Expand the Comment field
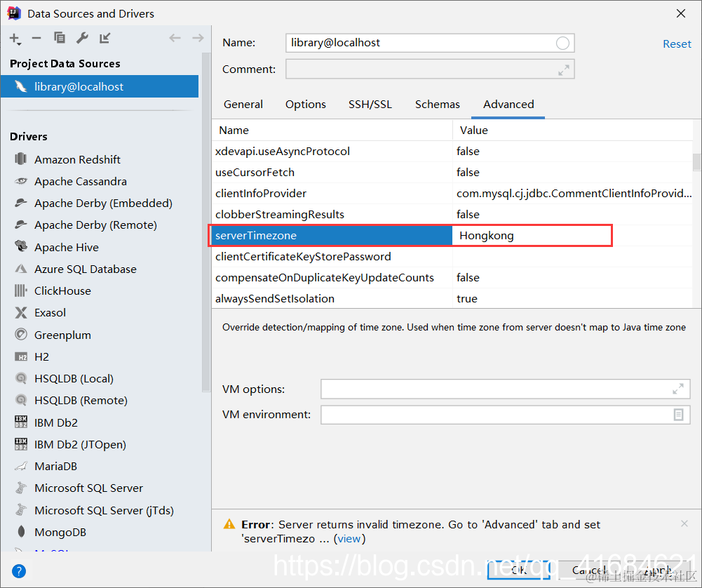The width and height of the screenshot is (702, 588). pos(564,70)
